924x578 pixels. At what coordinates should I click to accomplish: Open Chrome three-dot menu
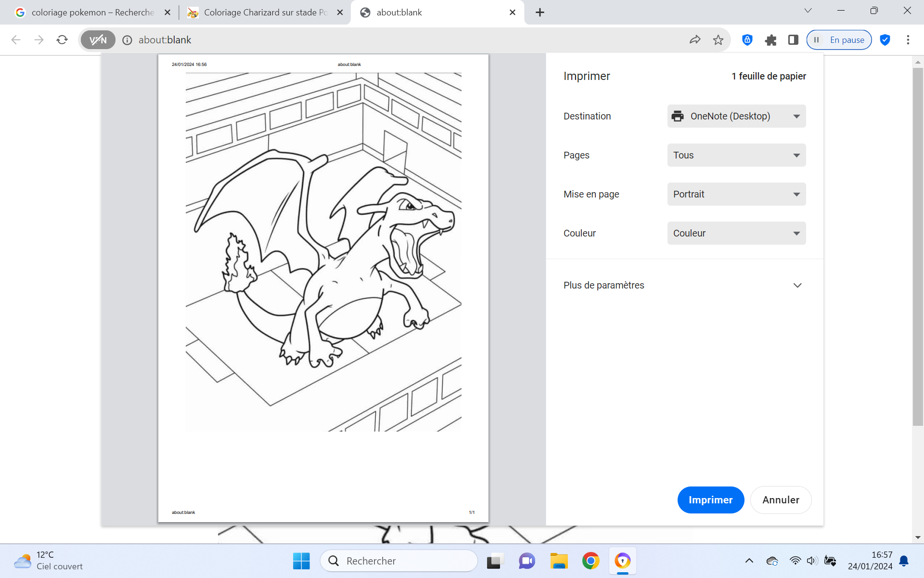point(908,40)
